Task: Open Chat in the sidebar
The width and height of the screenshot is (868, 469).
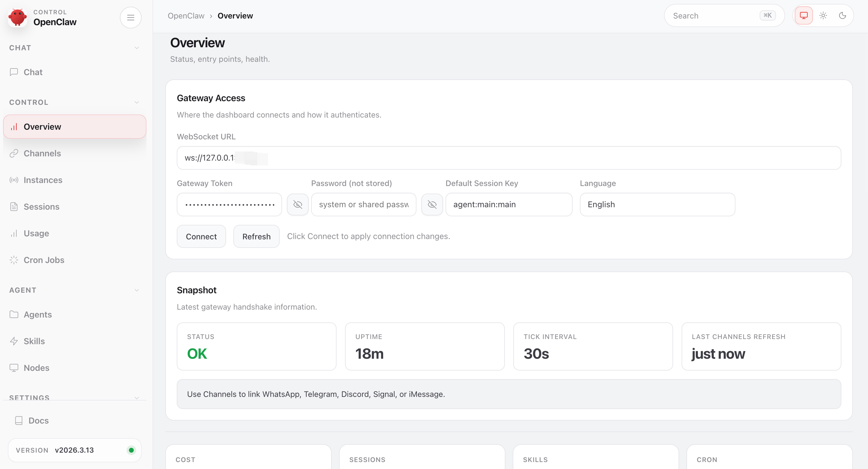Action: point(74,72)
